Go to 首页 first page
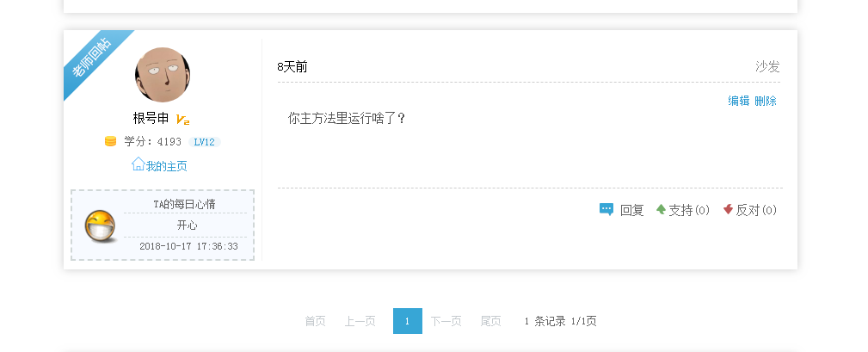This screenshot has height=352, width=868. pos(315,321)
